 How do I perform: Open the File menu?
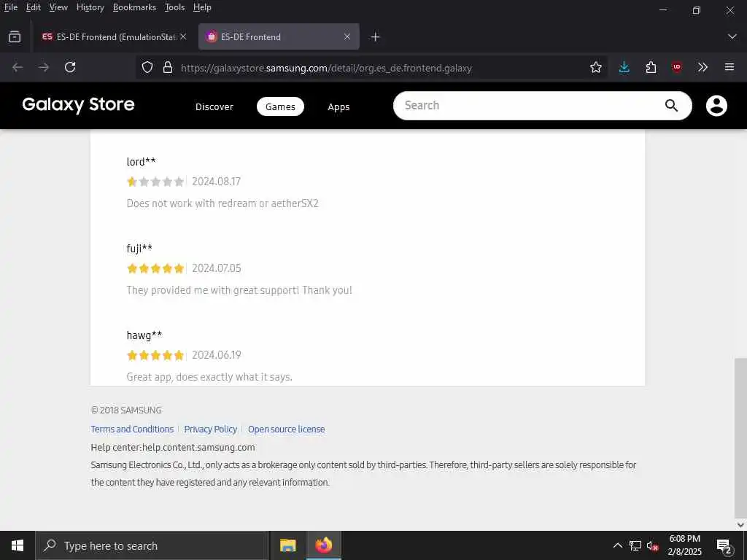click(10, 7)
